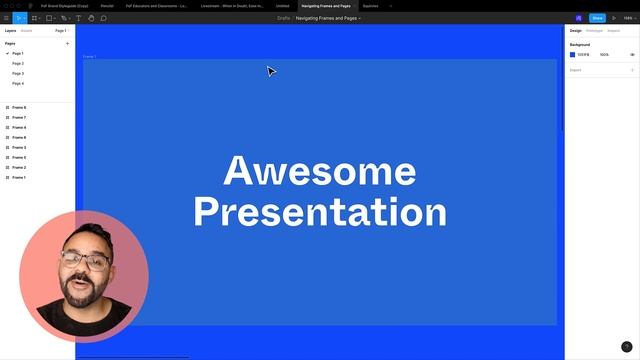Viewport: 640px width, 360px height.
Task: Open Figma home icon in tab bar
Action: (30, 6)
